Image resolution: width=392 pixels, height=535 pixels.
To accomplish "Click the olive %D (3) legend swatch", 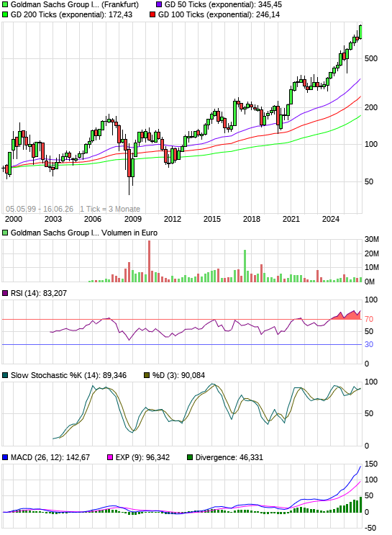I will [x=147, y=375].
